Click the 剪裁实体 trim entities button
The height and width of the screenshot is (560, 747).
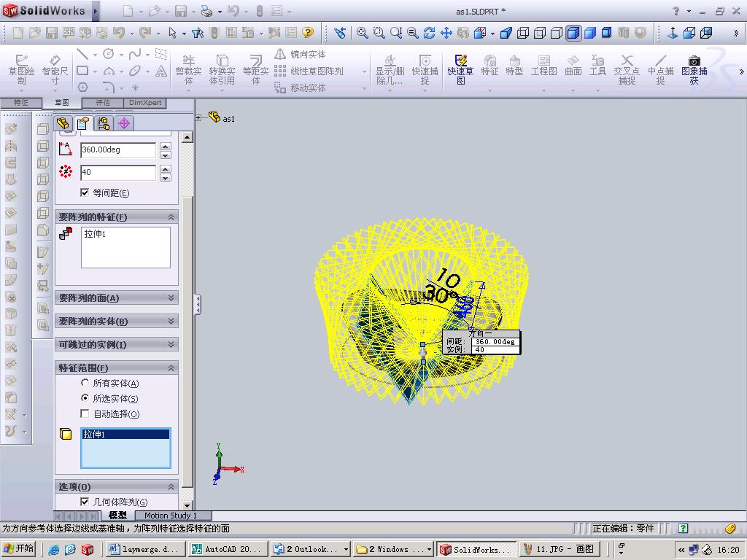(189, 69)
